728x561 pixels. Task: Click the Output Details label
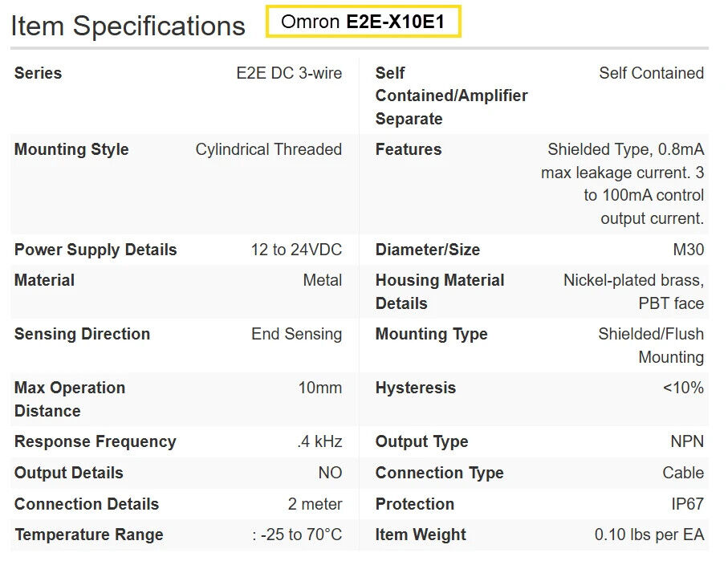pyautogui.click(x=69, y=473)
